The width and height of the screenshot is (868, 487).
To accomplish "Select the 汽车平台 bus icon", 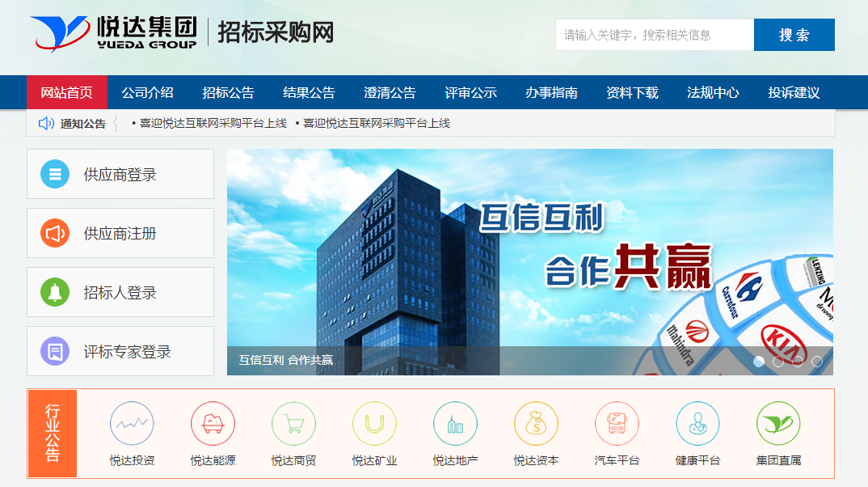I will click(x=617, y=423).
